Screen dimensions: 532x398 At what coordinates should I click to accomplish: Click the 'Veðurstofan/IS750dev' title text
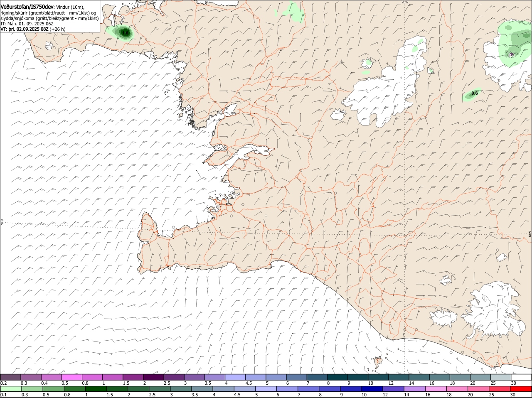pos(27,7)
